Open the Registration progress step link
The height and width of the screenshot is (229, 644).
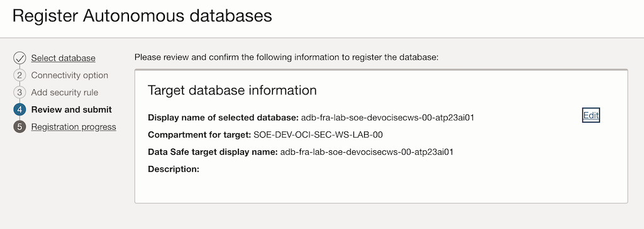point(74,127)
